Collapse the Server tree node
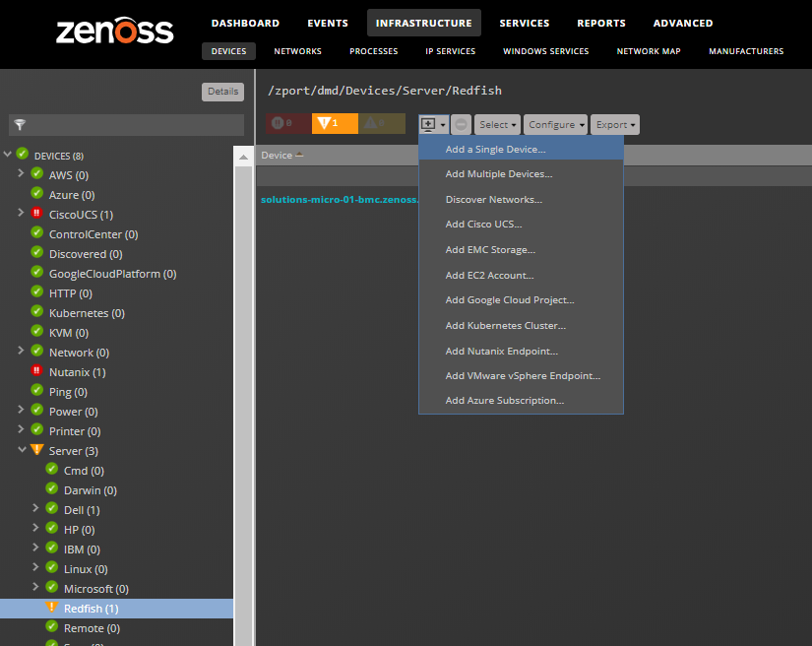Screen dimensions: 812x646 pos(22,449)
